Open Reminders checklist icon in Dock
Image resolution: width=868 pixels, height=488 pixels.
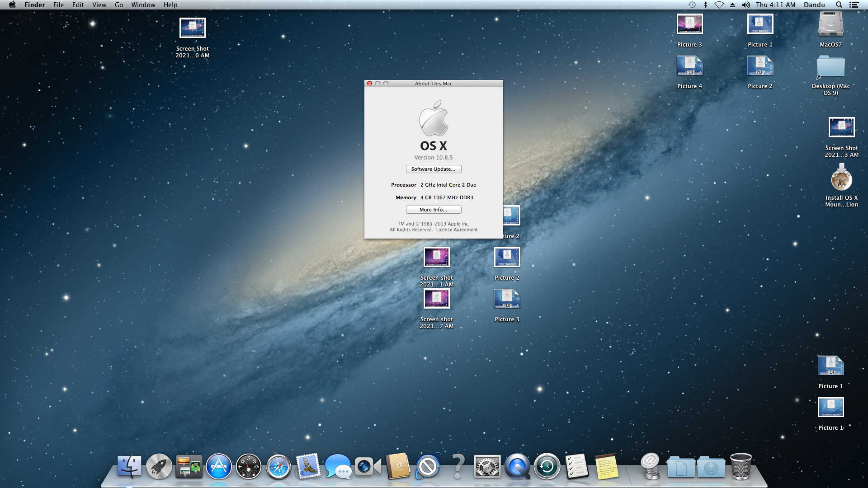(x=577, y=466)
